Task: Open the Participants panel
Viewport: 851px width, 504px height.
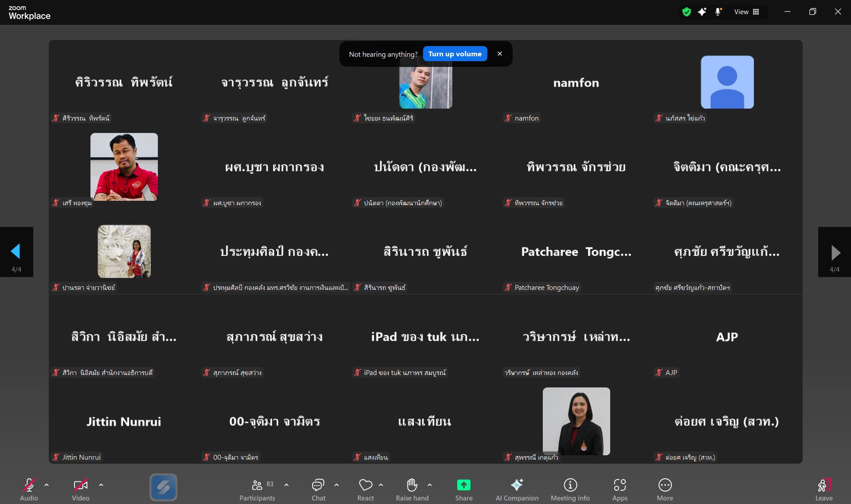Action: [257, 489]
